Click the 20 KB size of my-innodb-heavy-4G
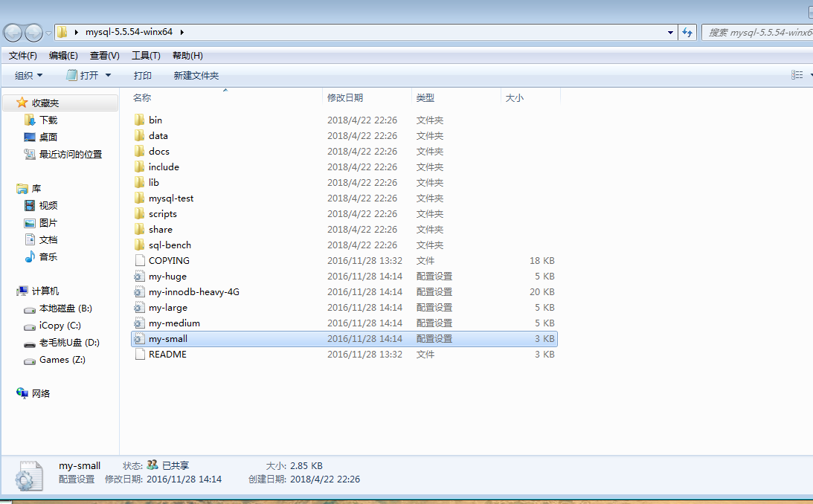The image size is (813, 504). click(x=542, y=292)
